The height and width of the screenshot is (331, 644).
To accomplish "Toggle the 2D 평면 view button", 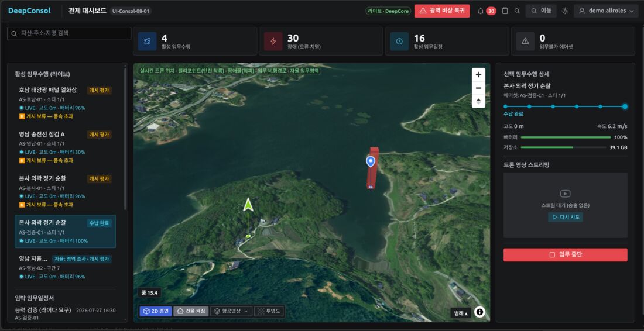I will click(156, 311).
